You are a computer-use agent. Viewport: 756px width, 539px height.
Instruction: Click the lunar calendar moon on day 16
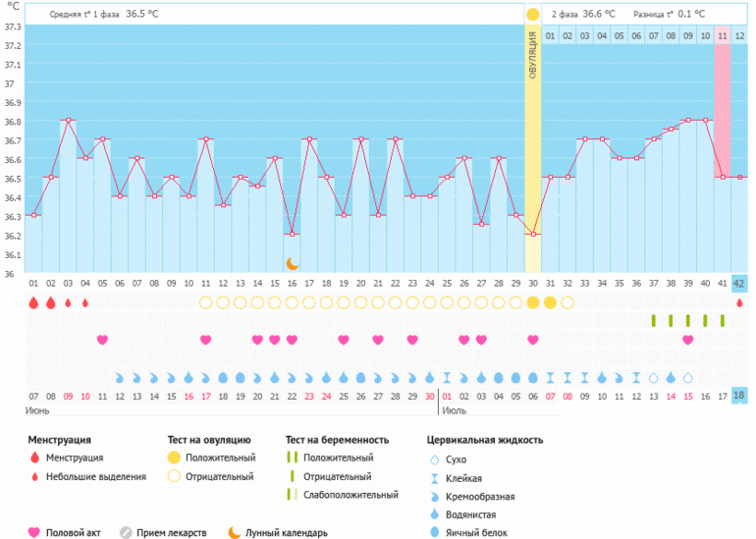292,263
